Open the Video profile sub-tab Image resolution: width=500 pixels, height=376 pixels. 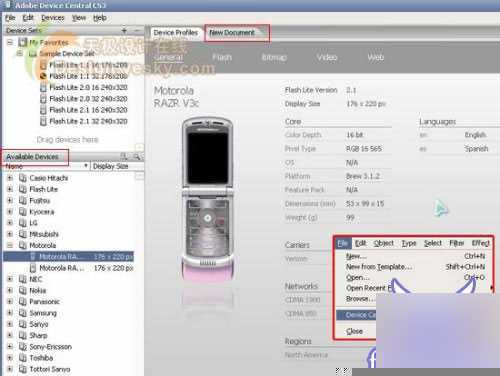pos(327,57)
